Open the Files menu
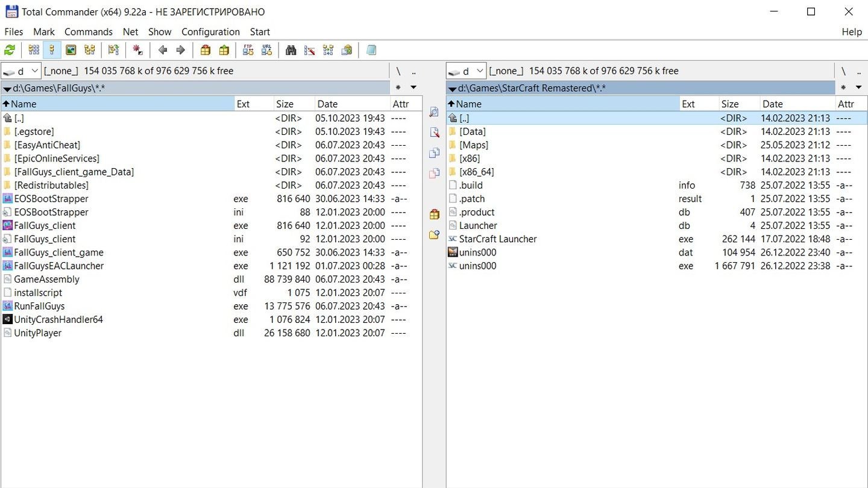Viewport: 868px width, 488px height. pyautogui.click(x=13, y=32)
